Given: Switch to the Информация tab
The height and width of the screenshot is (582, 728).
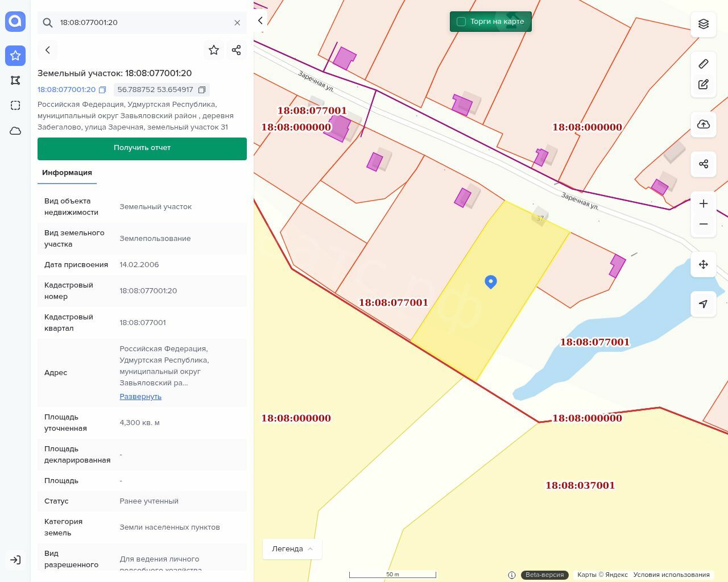Looking at the screenshot, I should [x=67, y=173].
